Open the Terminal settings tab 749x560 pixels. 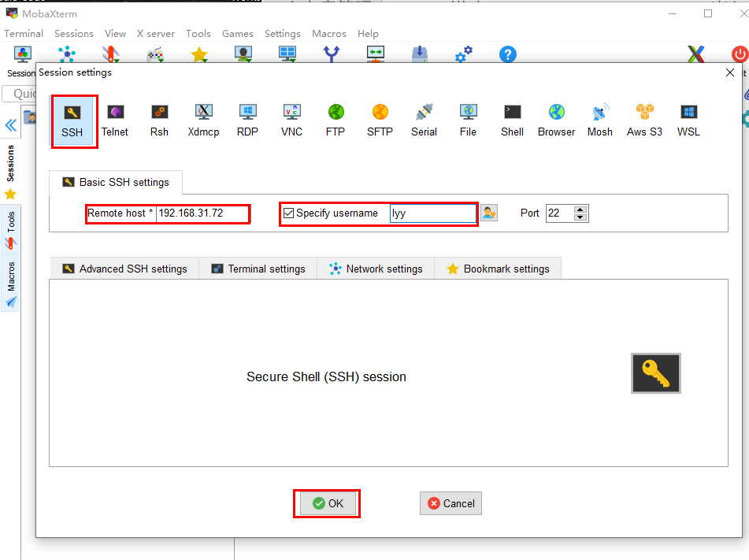(x=258, y=269)
